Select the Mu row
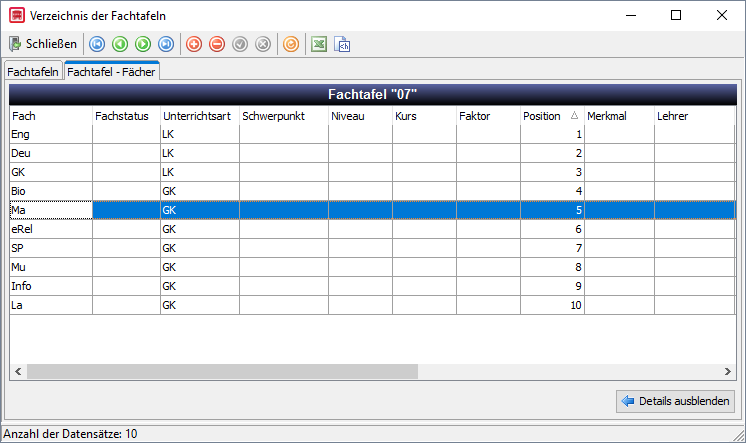 [x=373, y=267]
